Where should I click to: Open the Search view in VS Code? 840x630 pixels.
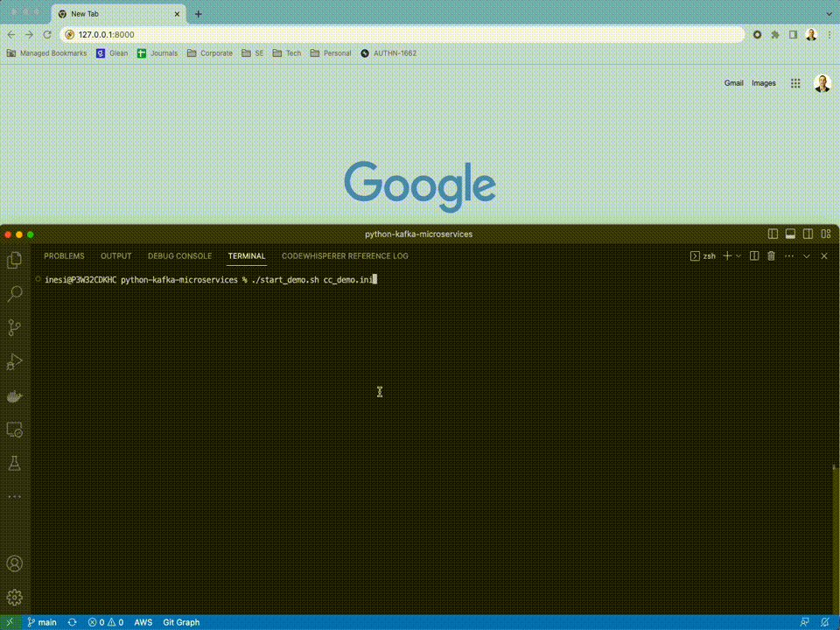[x=15, y=294]
